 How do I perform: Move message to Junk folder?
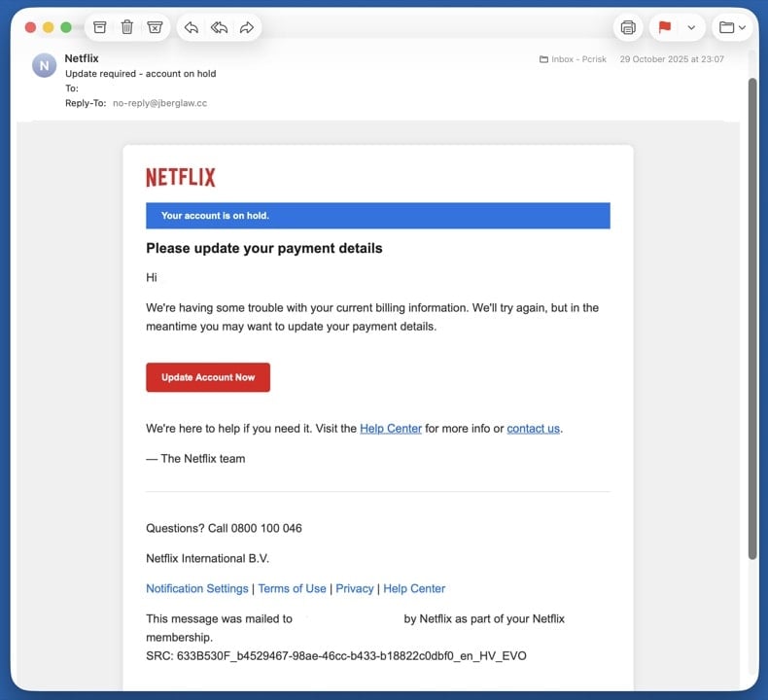tap(155, 27)
